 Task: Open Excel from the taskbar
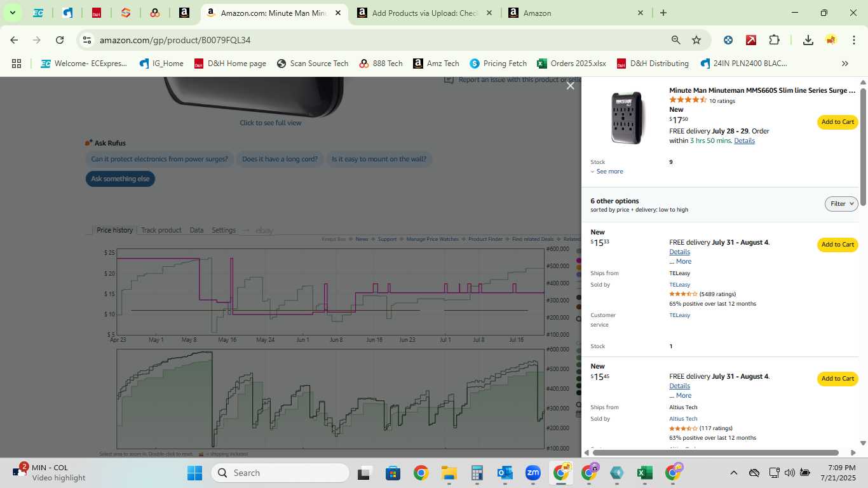644,473
